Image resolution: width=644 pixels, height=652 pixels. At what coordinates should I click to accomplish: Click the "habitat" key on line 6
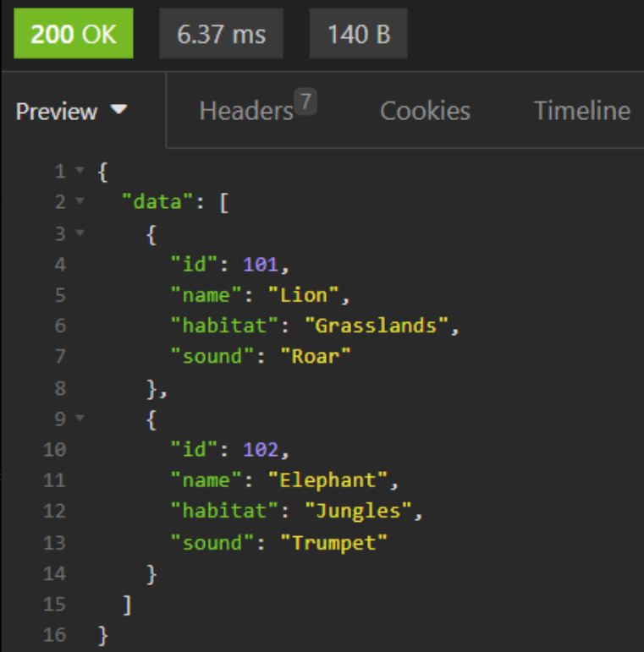(224, 326)
